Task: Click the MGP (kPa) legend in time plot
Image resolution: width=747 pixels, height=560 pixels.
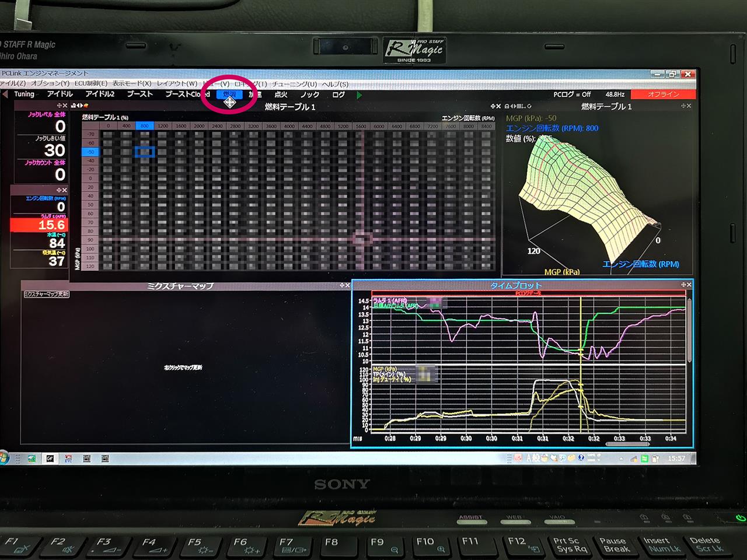Action: (385, 369)
